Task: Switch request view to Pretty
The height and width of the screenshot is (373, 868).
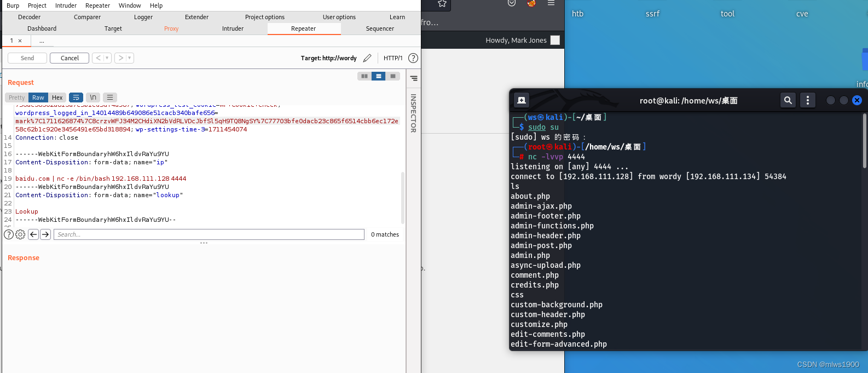Action: pyautogui.click(x=17, y=97)
